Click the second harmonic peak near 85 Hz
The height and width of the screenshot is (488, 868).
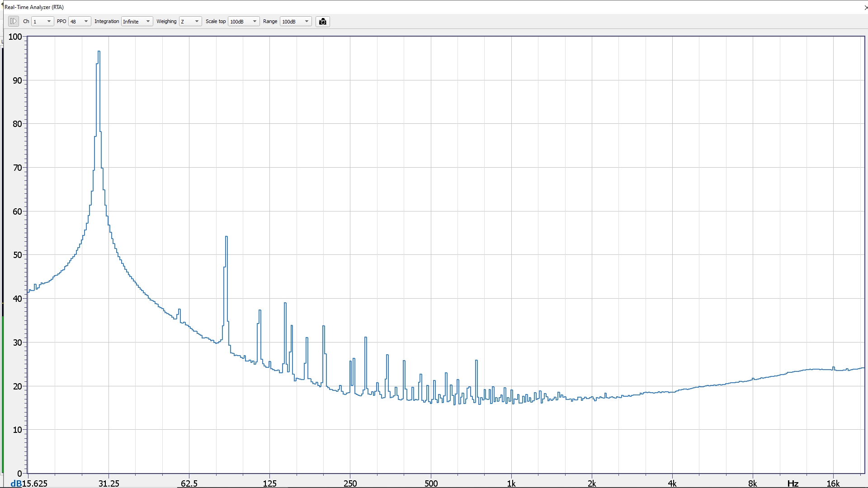pyautogui.click(x=226, y=237)
